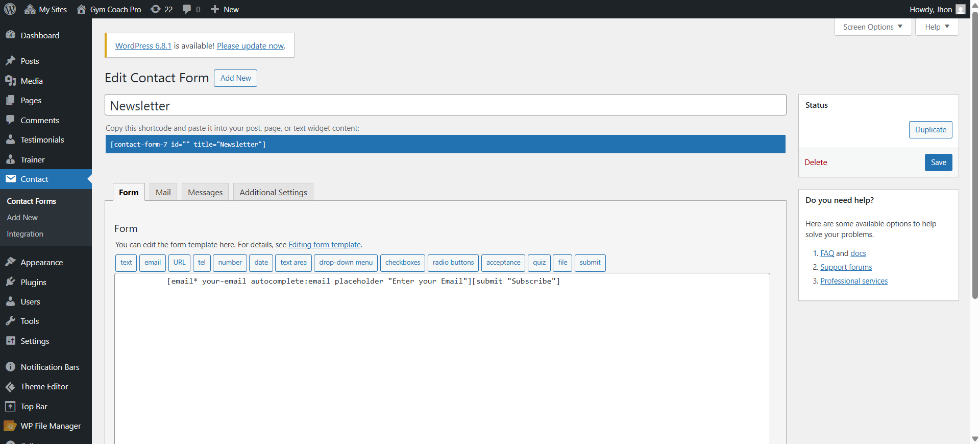Click the Appearance paintbrush icon
Screen dimensions: 980x444
pyautogui.click(x=10, y=262)
